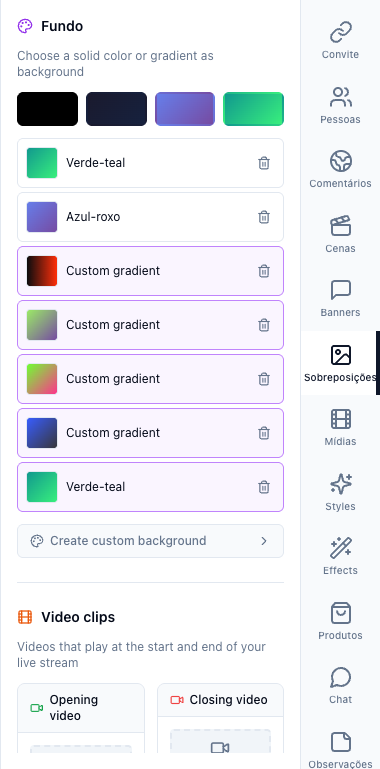Select the Azul-roxo background row
This screenshot has width=380, height=769.
click(151, 217)
